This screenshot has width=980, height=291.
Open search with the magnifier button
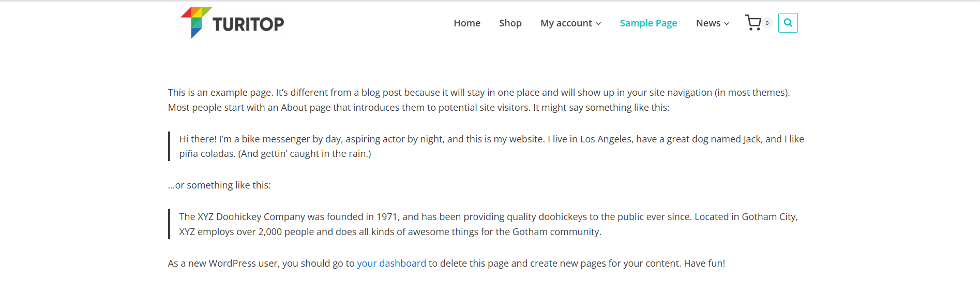(788, 23)
